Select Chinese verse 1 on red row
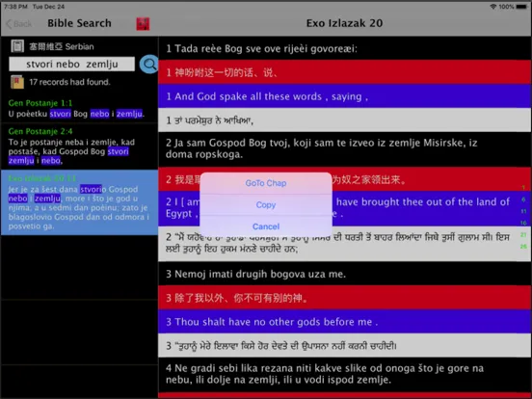Image resolution: width=532 pixels, height=399 pixels. coord(344,72)
